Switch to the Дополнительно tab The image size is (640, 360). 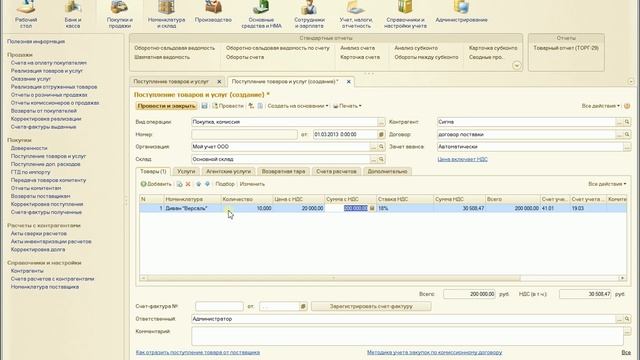[x=387, y=171]
